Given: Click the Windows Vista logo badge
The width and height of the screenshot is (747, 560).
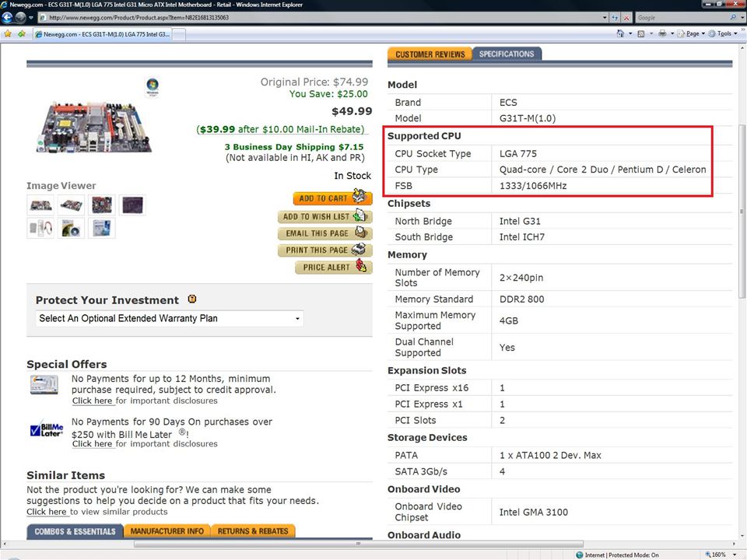Looking at the screenshot, I should (x=153, y=87).
